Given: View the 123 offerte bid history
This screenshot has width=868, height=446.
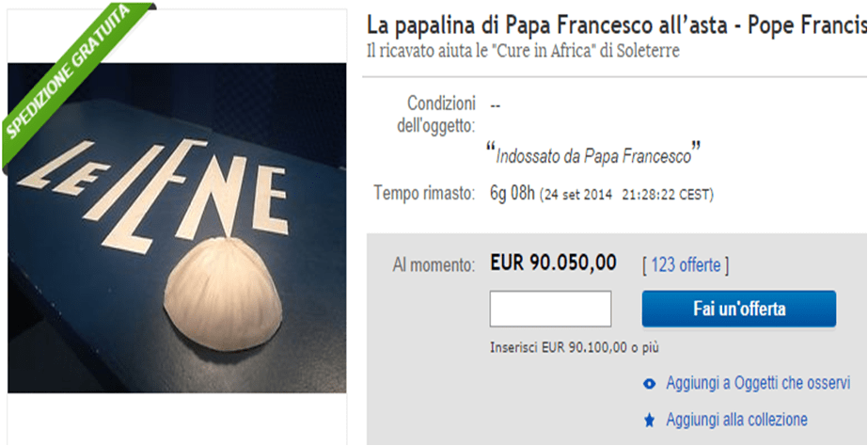Looking at the screenshot, I should pyautogui.click(x=686, y=266).
